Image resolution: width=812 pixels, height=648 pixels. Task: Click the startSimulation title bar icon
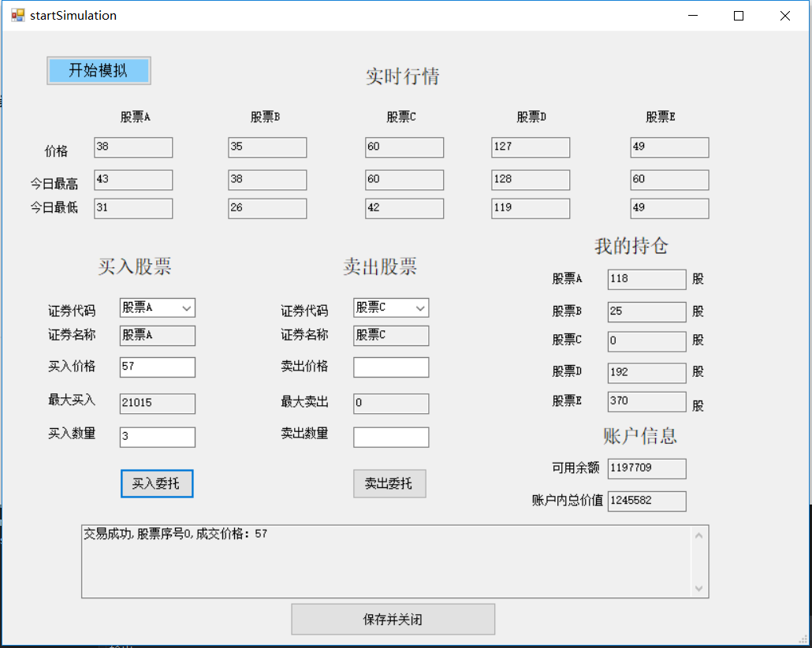(x=16, y=15)
